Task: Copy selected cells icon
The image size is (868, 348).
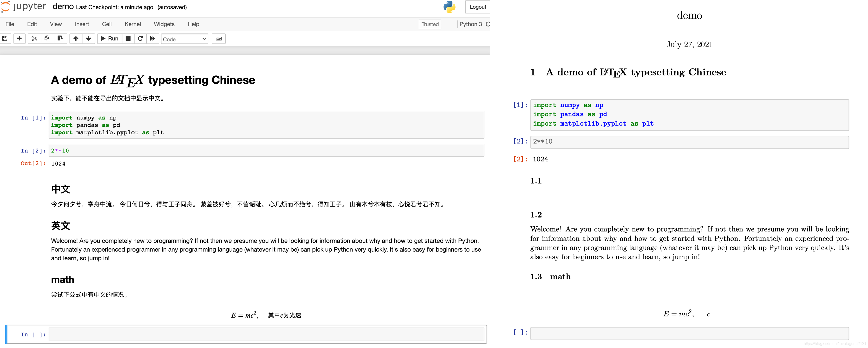Action: 47,39
